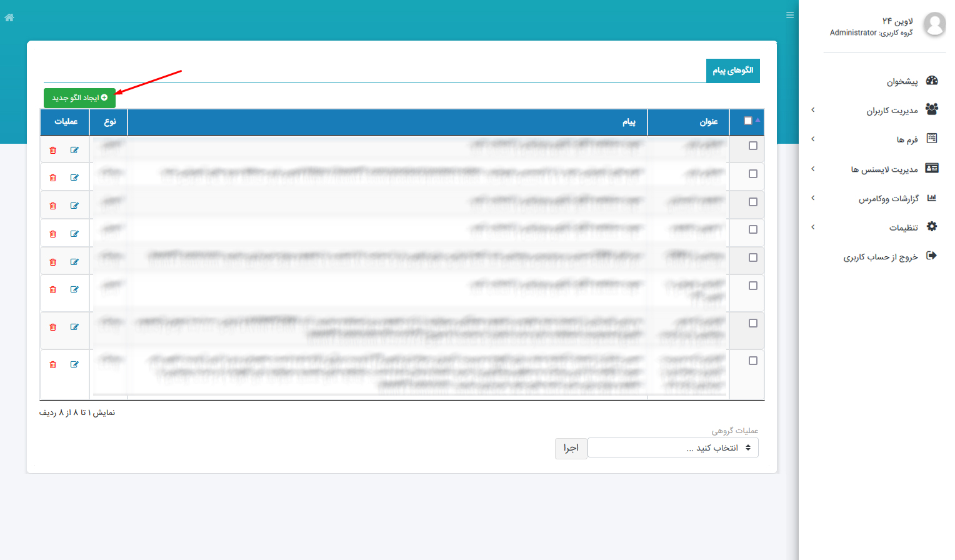Screen dimensions: 955x560
Task: Open the پیشخوان dashboard menu item
Action: 902,81
